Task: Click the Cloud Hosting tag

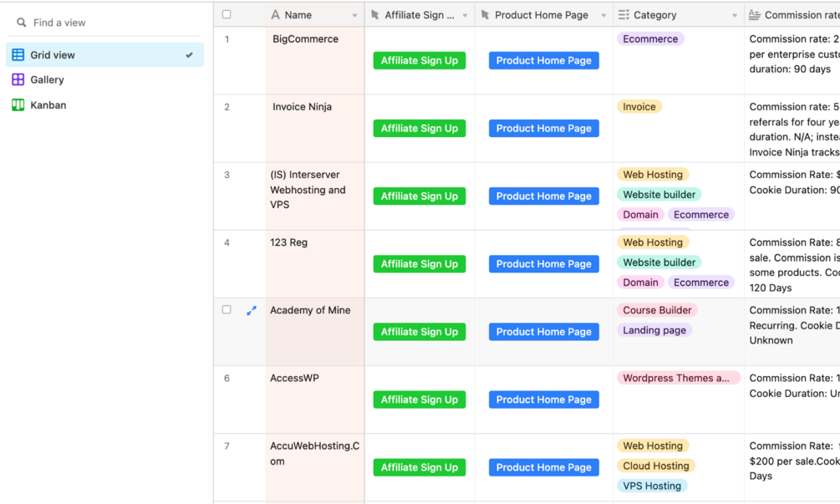Action: point(656,466)
